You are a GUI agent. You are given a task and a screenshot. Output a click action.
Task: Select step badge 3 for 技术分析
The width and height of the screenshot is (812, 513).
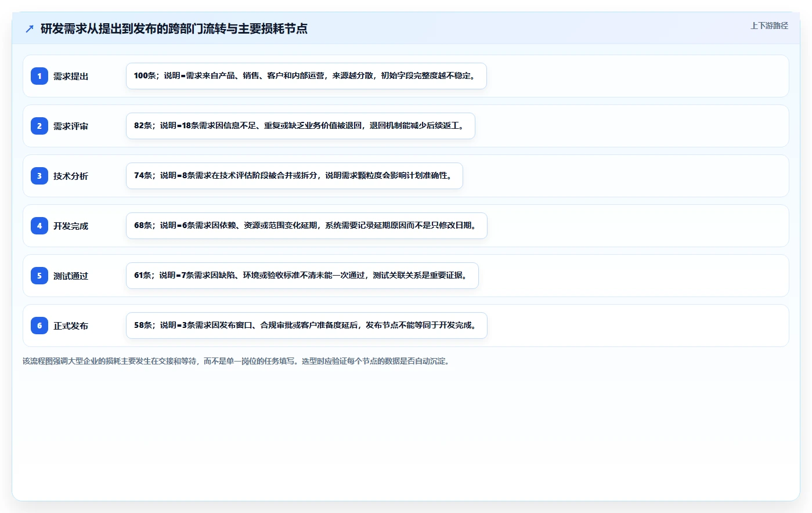(x=39, y=176)
